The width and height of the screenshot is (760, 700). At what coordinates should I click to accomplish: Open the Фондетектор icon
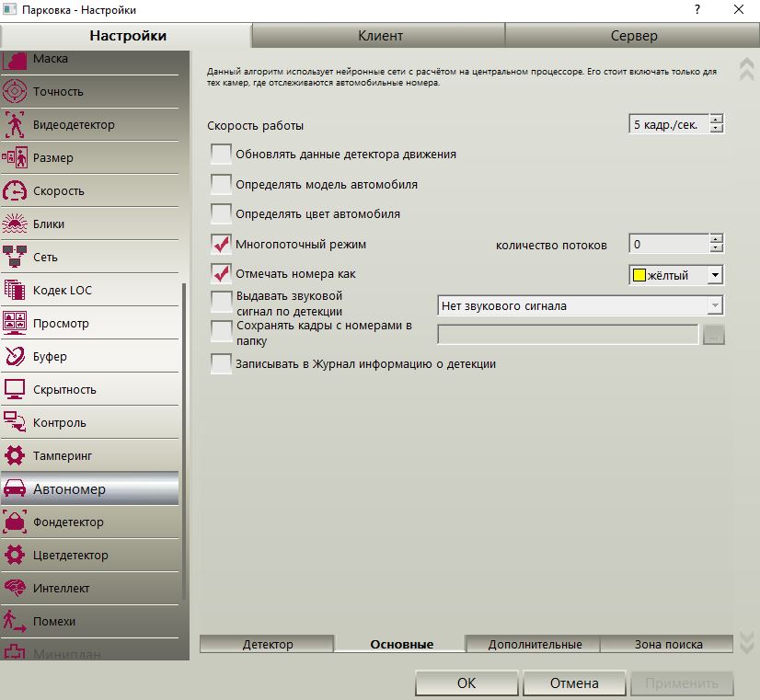(15, 522)
